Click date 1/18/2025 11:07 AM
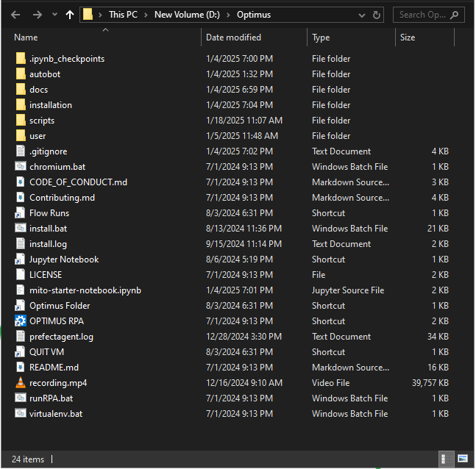 click(244, 121)
